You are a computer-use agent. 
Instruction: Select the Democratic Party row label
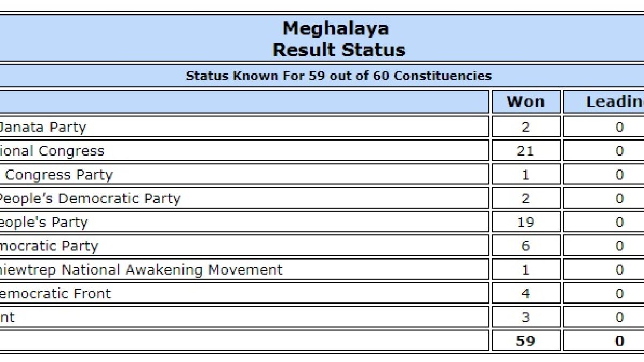[x=49, y=246]
